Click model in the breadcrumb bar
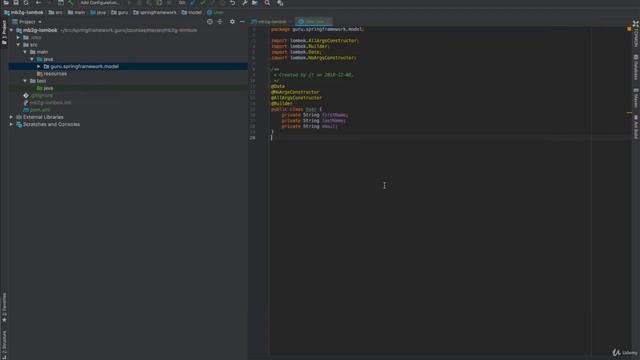This screenshot has height=360, width=640. (x=192, y=12)
